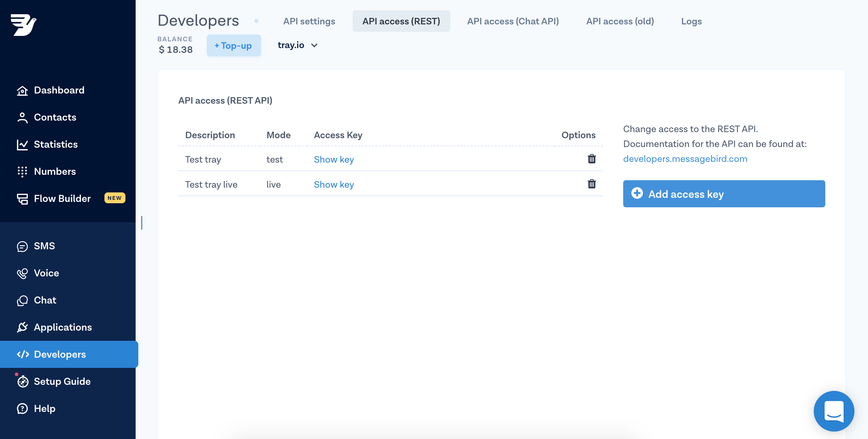Open the support chat bubble
This screenshot has height=439, width=868.
(834, 411)
